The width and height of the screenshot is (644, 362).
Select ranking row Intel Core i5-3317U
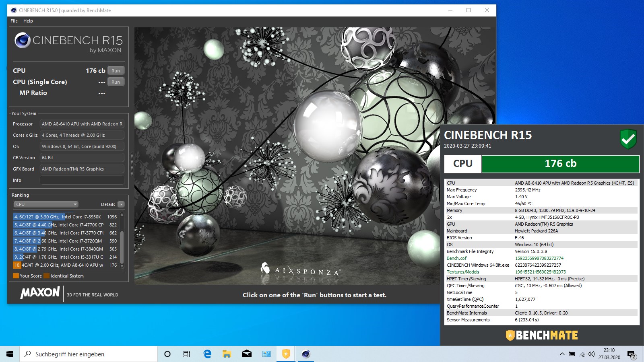66,257
